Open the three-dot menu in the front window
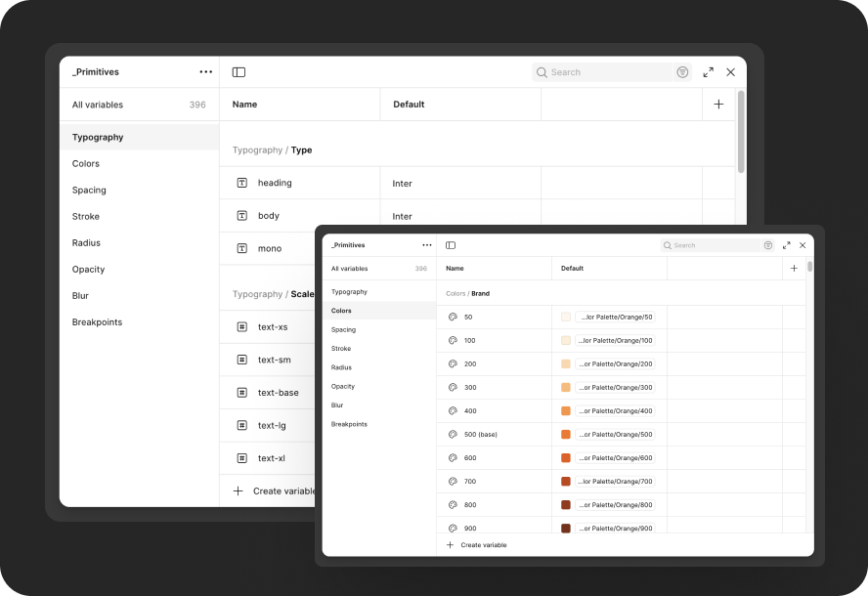The image size is (868, 596). pos(426,245)
